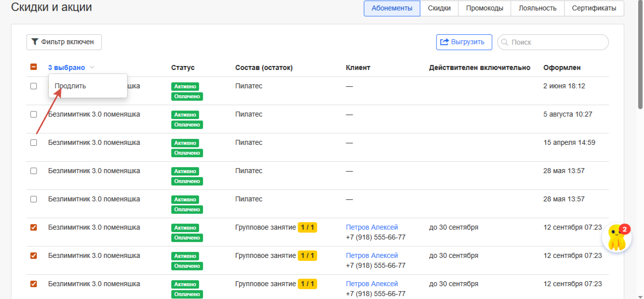Click the export arrow icon in Выгрузить
Viewport: 644px width, 299px height.
pos(445,42)
